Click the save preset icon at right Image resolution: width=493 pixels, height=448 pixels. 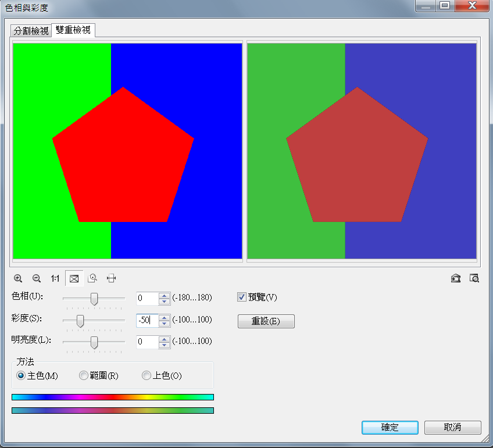pos(456,278)
